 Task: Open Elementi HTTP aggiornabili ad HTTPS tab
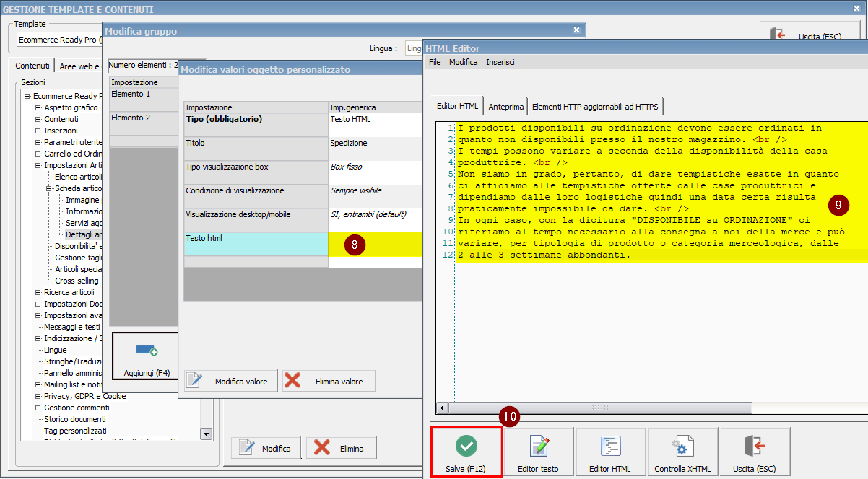tap(595, 106)
